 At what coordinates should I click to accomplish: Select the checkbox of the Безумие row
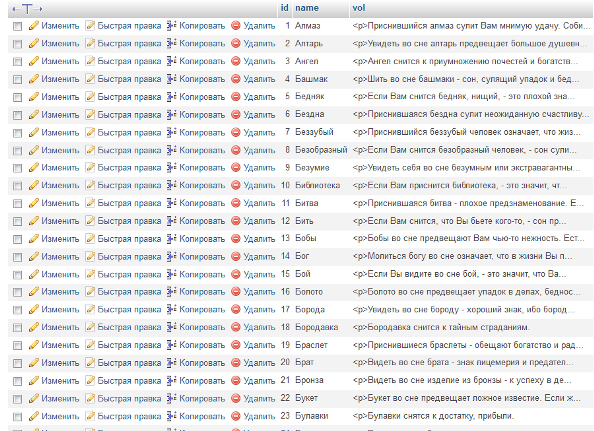coord(17,168)
